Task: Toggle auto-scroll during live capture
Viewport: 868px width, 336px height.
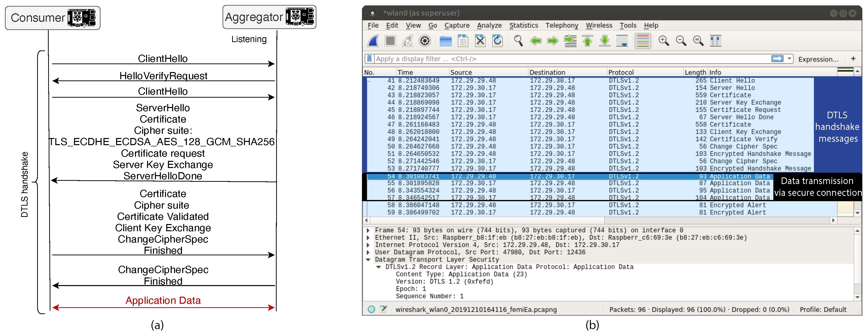Action: tap(622, 41)
